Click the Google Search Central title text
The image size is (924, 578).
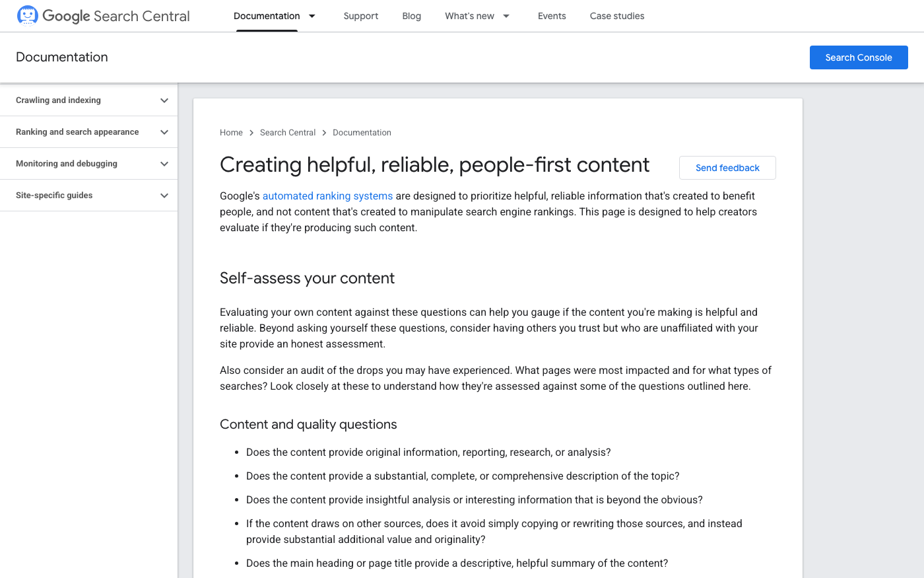[x=116, y=16]
